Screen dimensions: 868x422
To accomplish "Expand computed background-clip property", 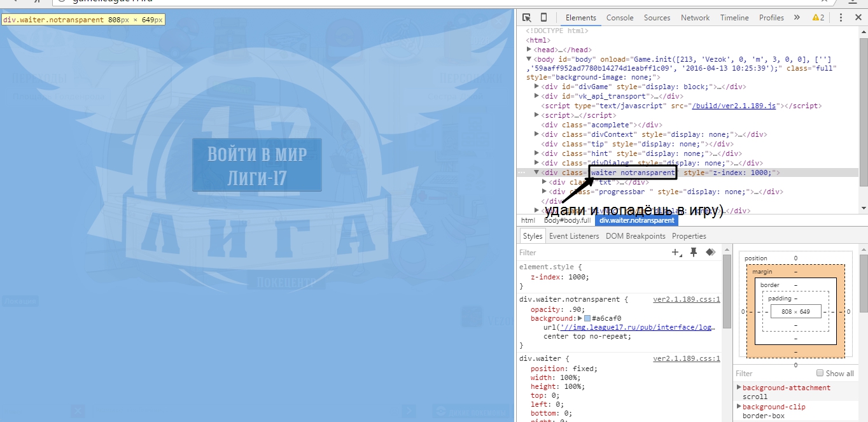I will pos(739,406).
